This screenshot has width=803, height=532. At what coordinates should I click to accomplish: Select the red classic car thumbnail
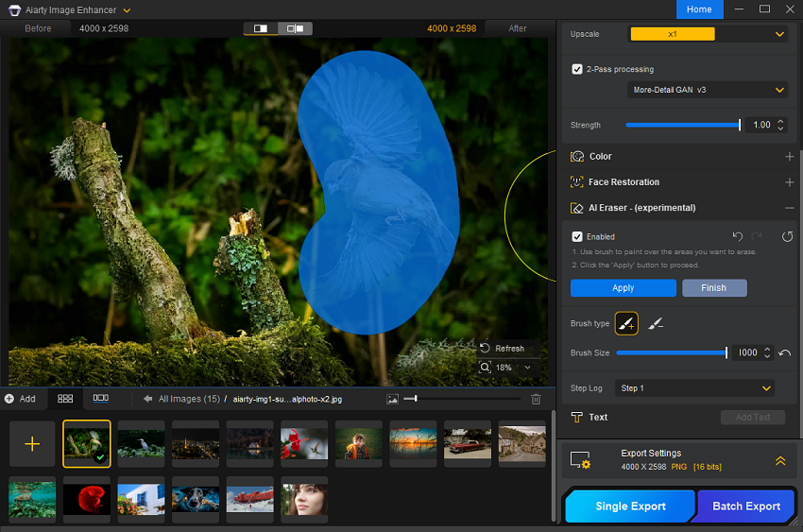pos(468,443)
